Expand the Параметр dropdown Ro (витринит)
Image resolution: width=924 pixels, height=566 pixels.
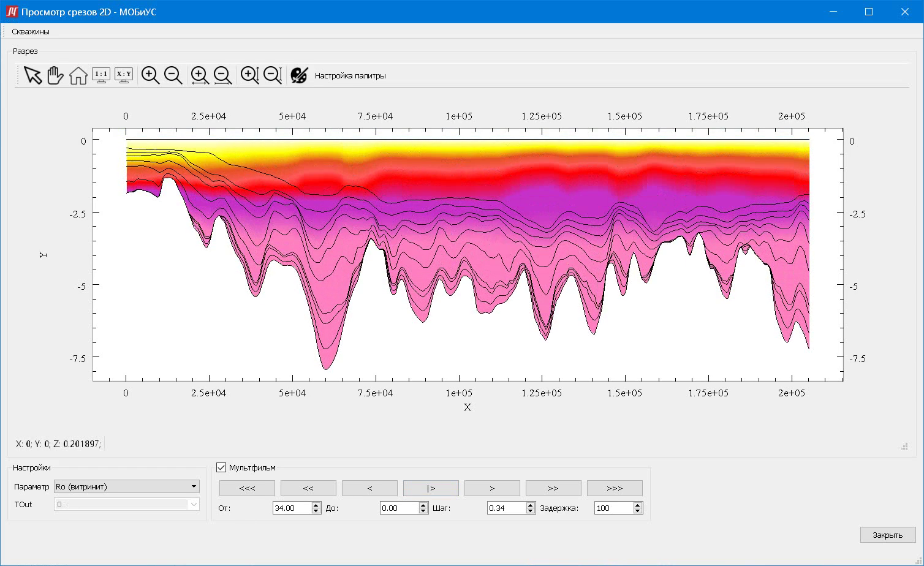click(x=127, y=486)
